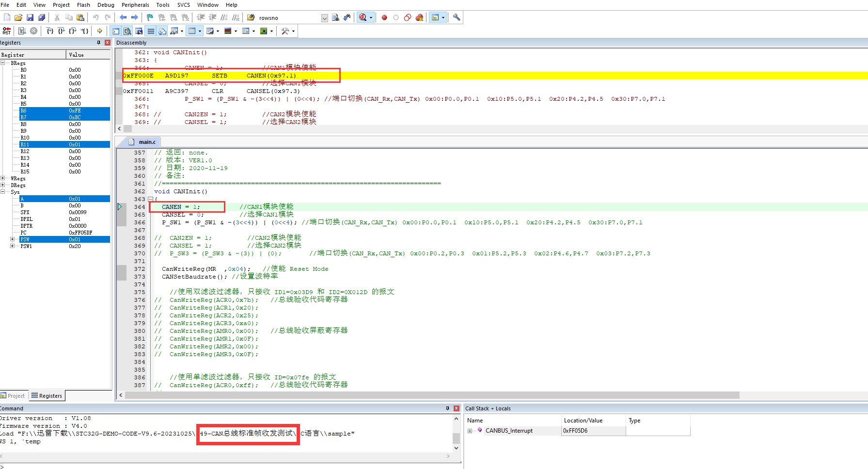Expand the CANBUS_Interrupt call stack entry
The height and width of the screenshot is (469, 868).
click(x=470, y=431)
